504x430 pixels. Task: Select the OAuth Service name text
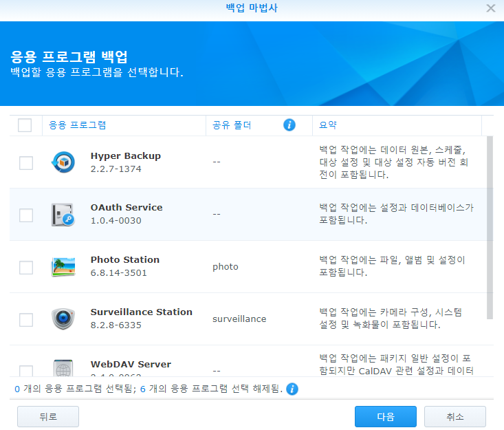coord(127,208)
